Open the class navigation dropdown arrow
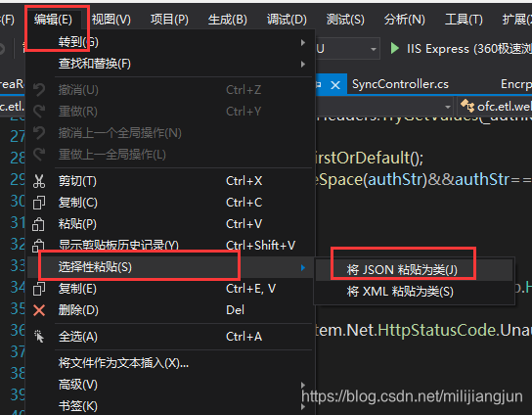Image resolution: width=532 pixels, height=415 pixels. [x=448, y=107]
